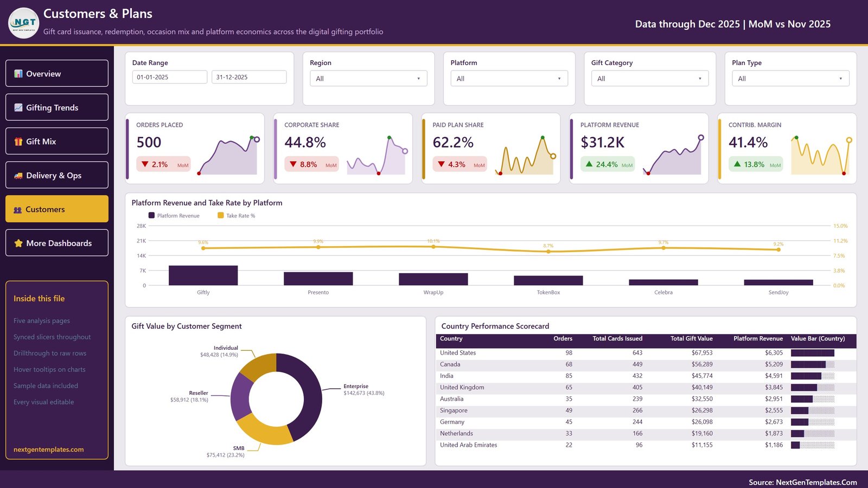Click the Overview chart icon in sidebar

coord(18,74)
